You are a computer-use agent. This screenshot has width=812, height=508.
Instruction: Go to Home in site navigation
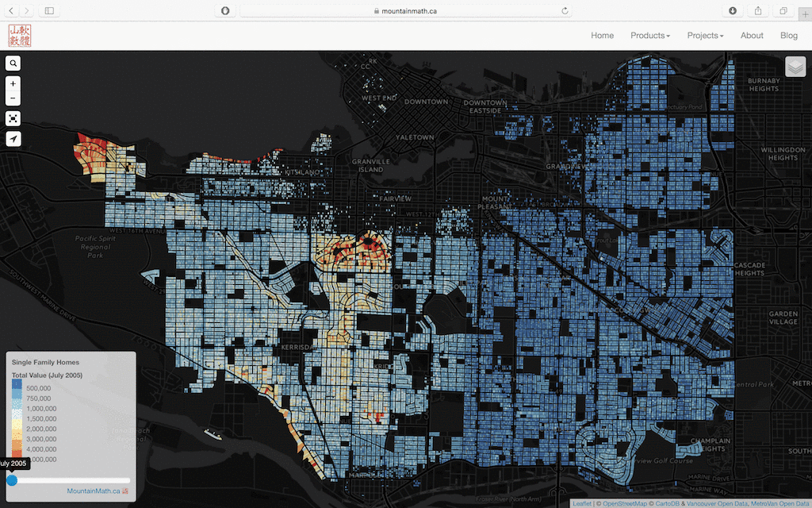pos(603,35)
